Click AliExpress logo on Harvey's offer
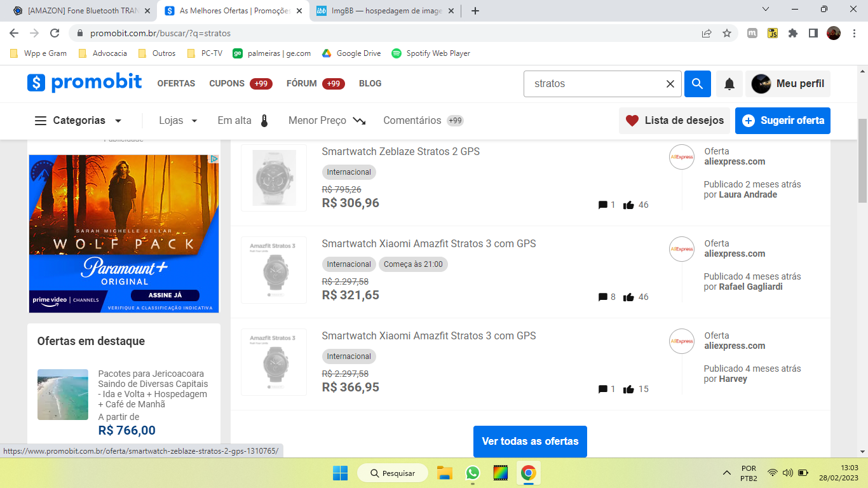Viewport: 868px width, 488px height. pyautogui.click(x=682, y=341)
